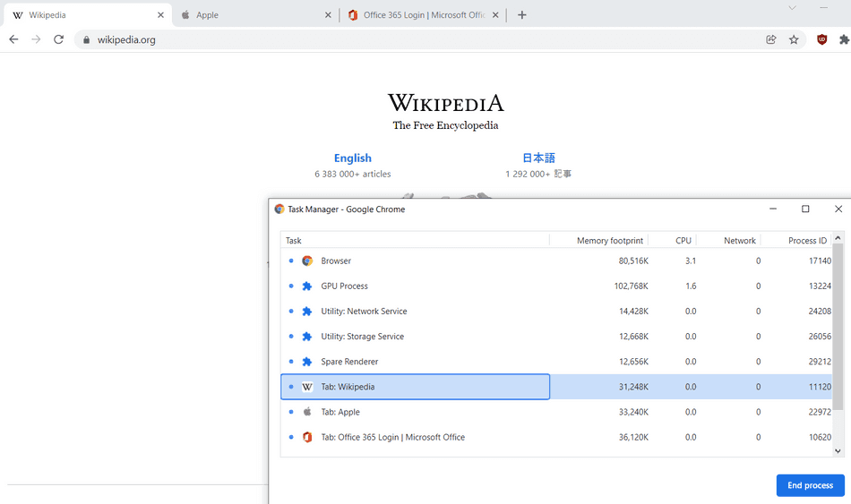Click the browser back arrow
The image size is (851, 504).
(13, 39)
